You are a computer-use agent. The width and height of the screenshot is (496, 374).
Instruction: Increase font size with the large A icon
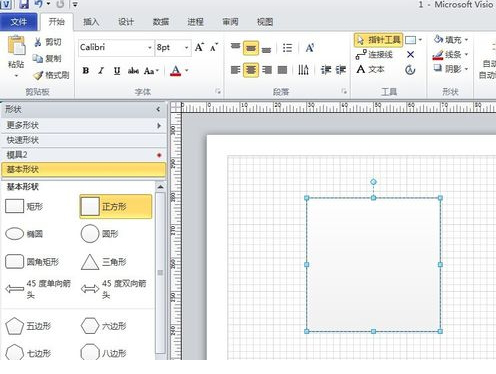(199, 47)
